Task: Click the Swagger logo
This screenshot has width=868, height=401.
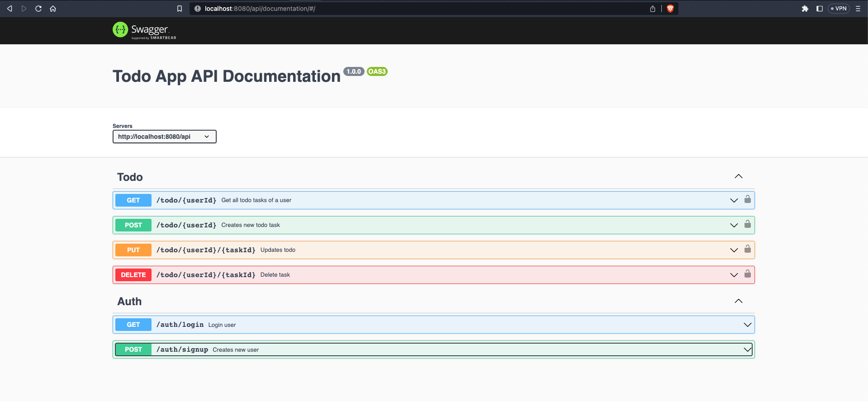Action: [x=144, y=30]
